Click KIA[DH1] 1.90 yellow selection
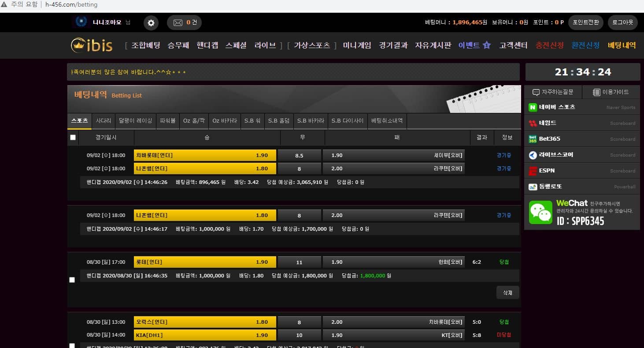 click(205, 335)
